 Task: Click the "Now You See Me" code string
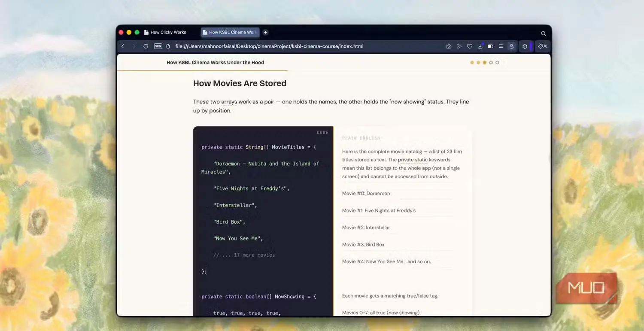pyautogui.click(x=238, y=238)
